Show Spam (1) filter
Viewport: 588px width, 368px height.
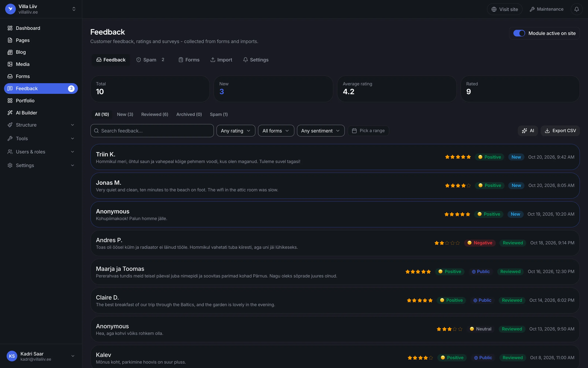point(219,114)
